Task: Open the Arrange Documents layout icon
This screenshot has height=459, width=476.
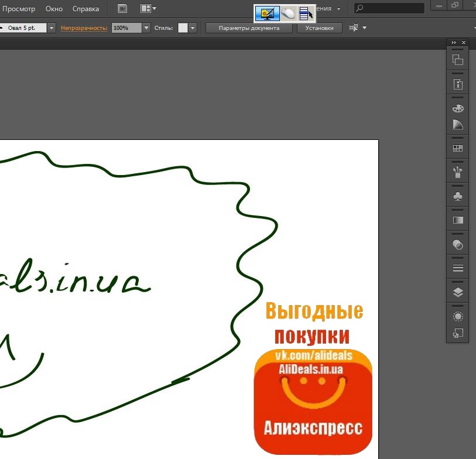Action: click(146, 9)
